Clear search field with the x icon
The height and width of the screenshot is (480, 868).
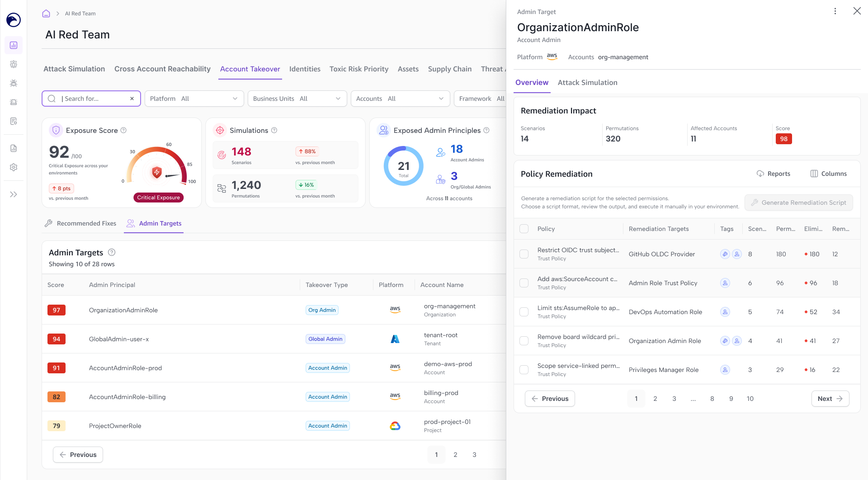(132, 99)
